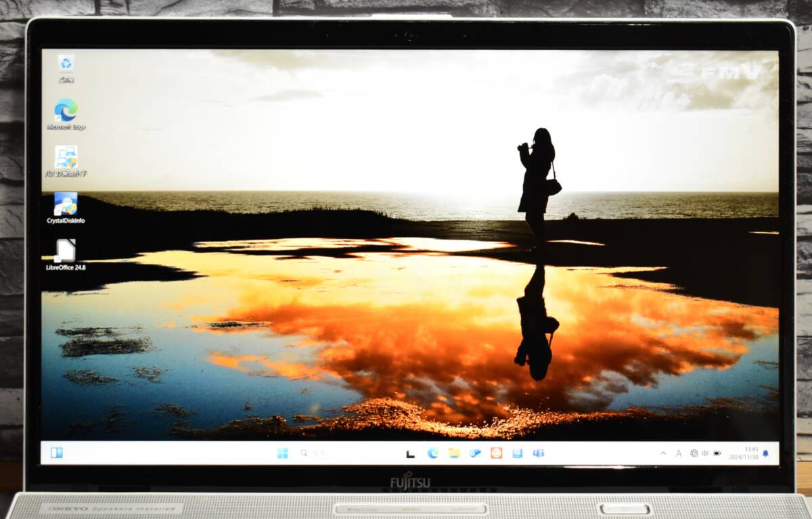Launch Edge from the taskbar
812x519 pixels.
point(432,453)
